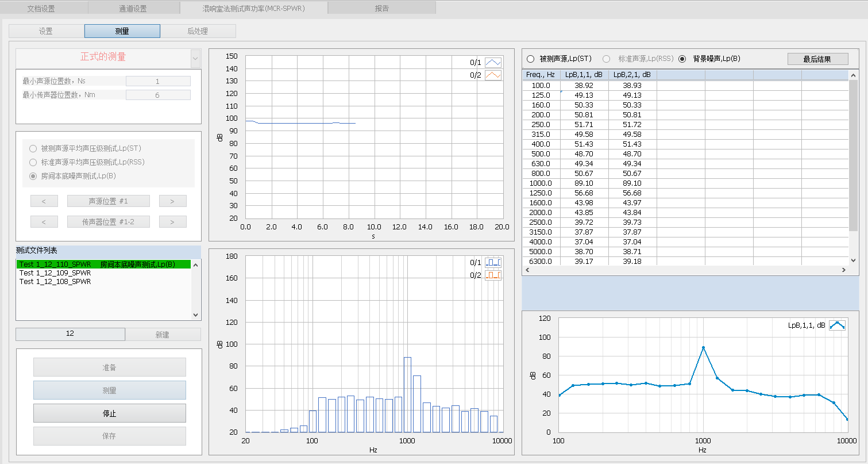Screen dimensions: 868x464
Task: Select 背景噪声,Lp(B) radio above table
Action: point(682,59)
